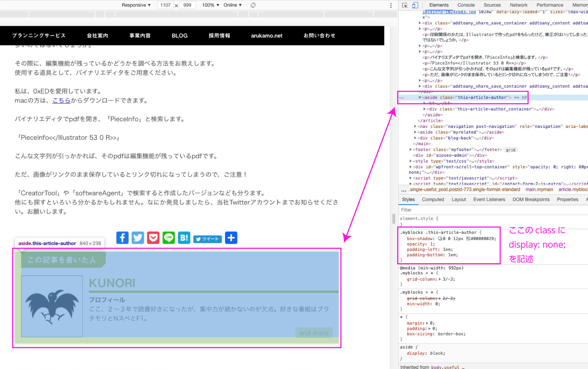Share the article via LINE

point(169,238)
